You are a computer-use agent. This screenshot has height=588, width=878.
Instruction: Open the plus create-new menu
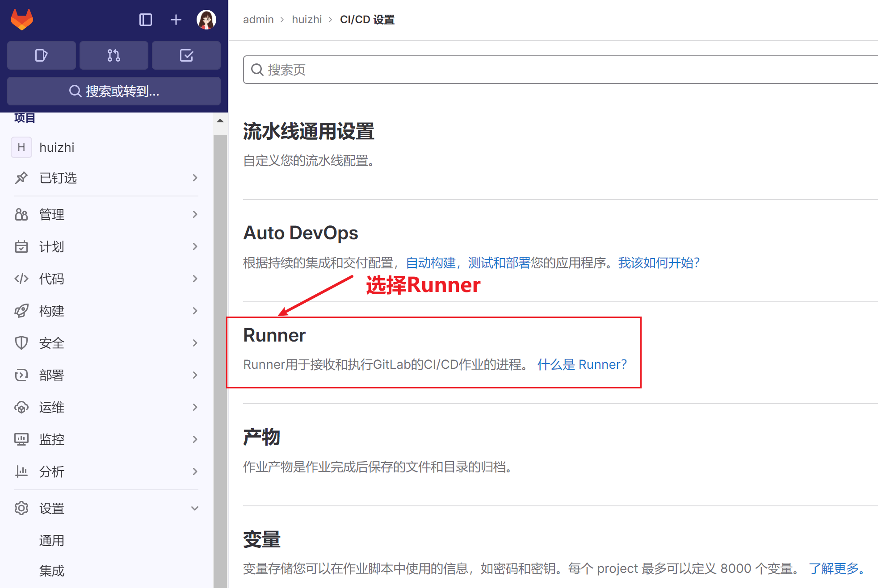click(x=176, y=20)
